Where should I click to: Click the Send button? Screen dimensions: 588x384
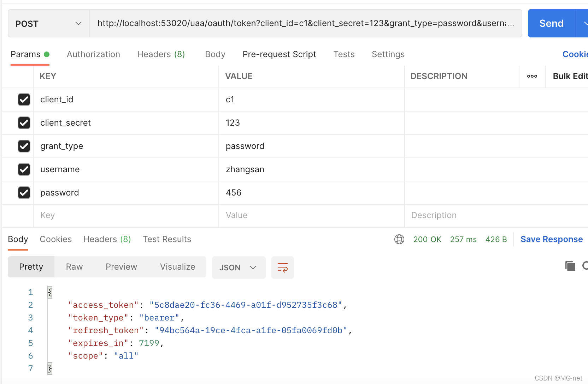click(551, 24)
